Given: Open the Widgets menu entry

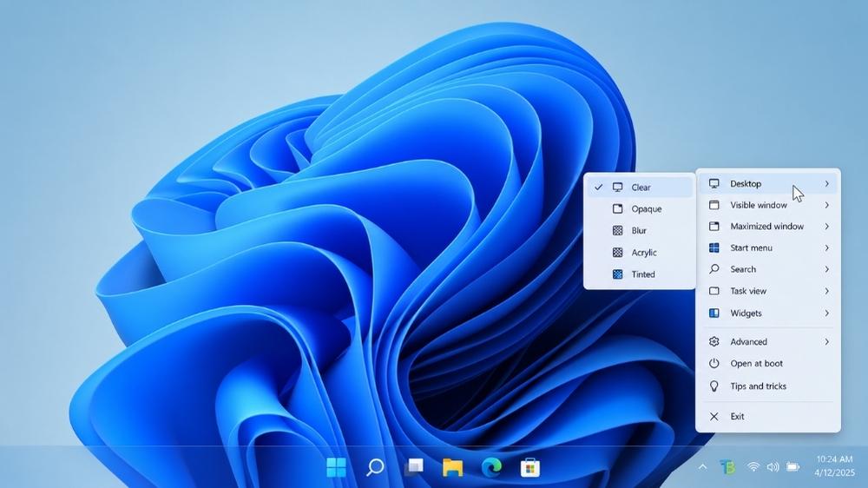Looking at the screenshot, I should tap(768, 313).
